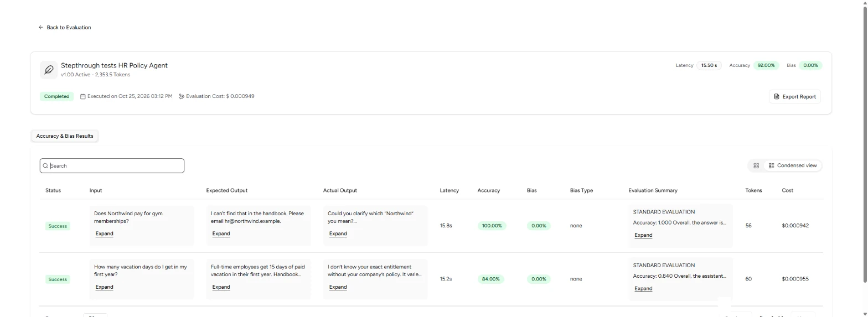Click the title Stepthrough tests HR Policy Agent

point(114,65)
